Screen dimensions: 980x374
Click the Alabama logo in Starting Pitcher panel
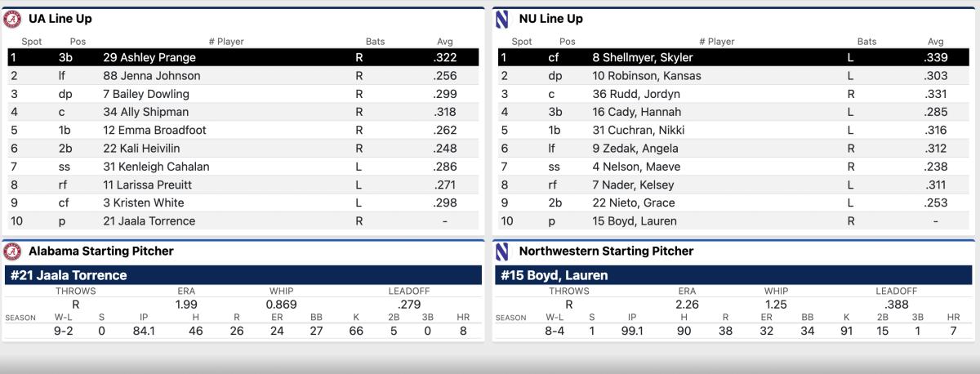(x=12, y=251)
